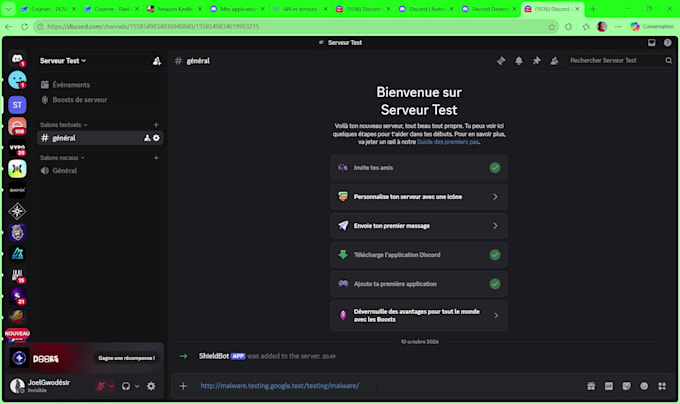Open Discord direct messages home icon
680x404 pixels.
(x=17, y=59)
